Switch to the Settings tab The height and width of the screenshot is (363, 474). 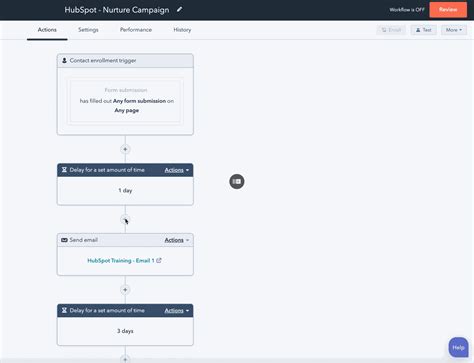[88, 30]
